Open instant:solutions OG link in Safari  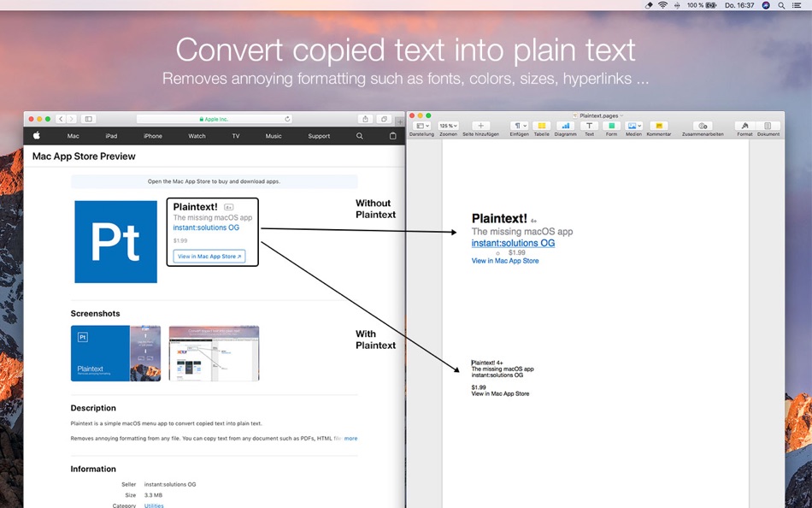click(206, 227)
